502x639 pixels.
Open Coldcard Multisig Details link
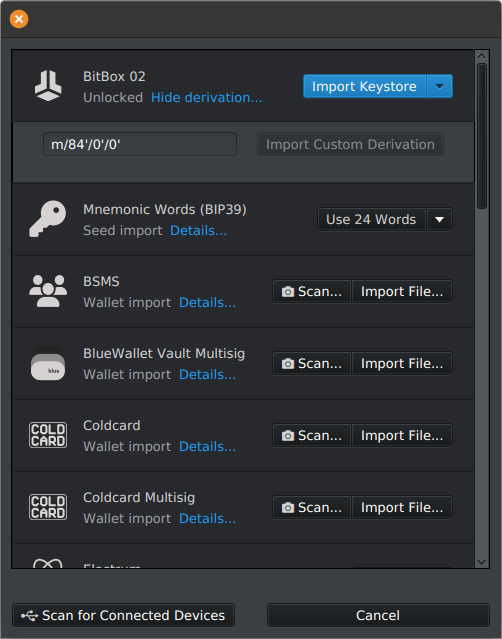point(207,519)
